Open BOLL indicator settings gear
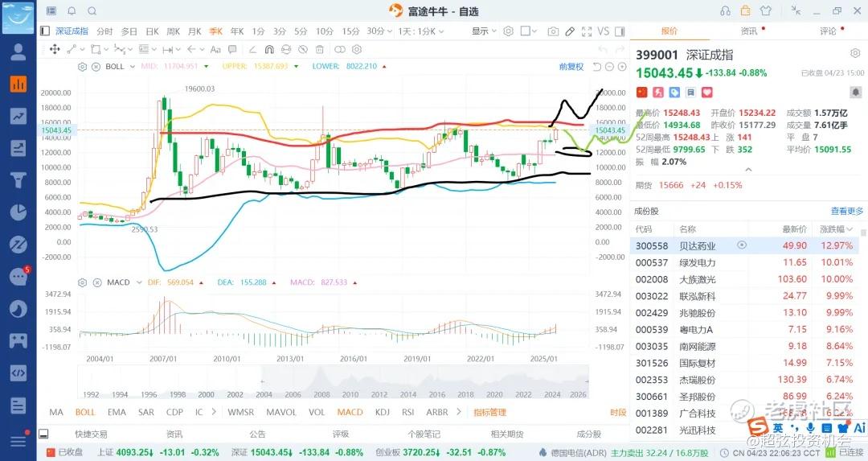The width and height of the screenshot is (868, 461). click(83, 67)
